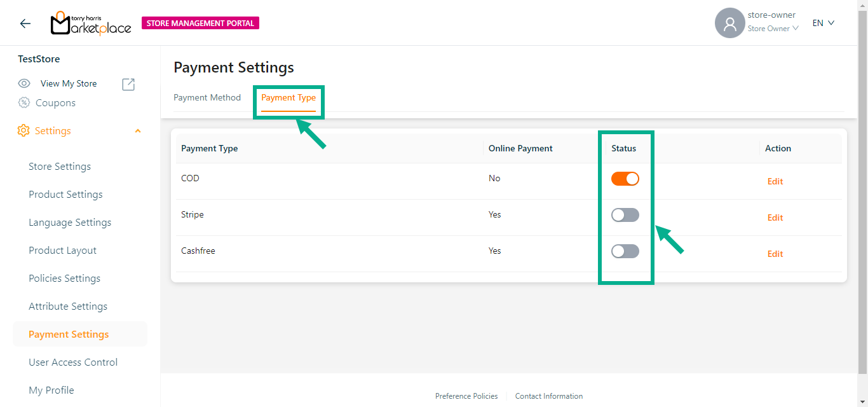Select the Payment Type tab
This screenshot has width=868, height=407.
[x=288, y=97]
